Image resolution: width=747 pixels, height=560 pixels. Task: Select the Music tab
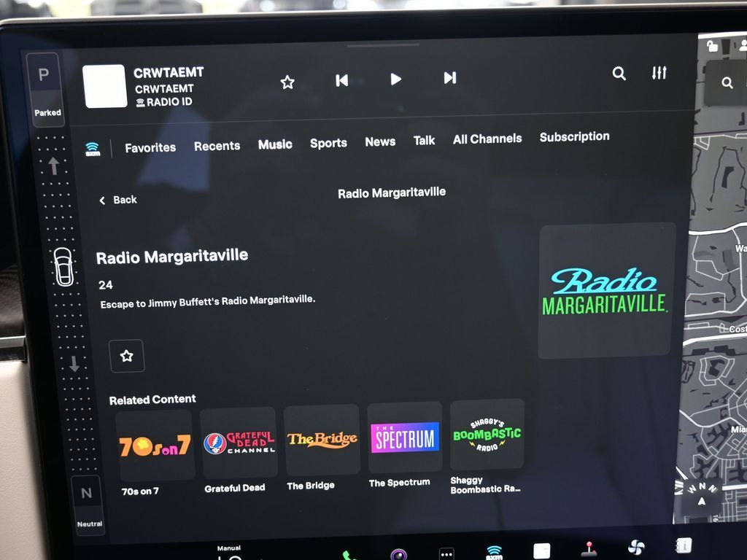(x=275, y=144)
